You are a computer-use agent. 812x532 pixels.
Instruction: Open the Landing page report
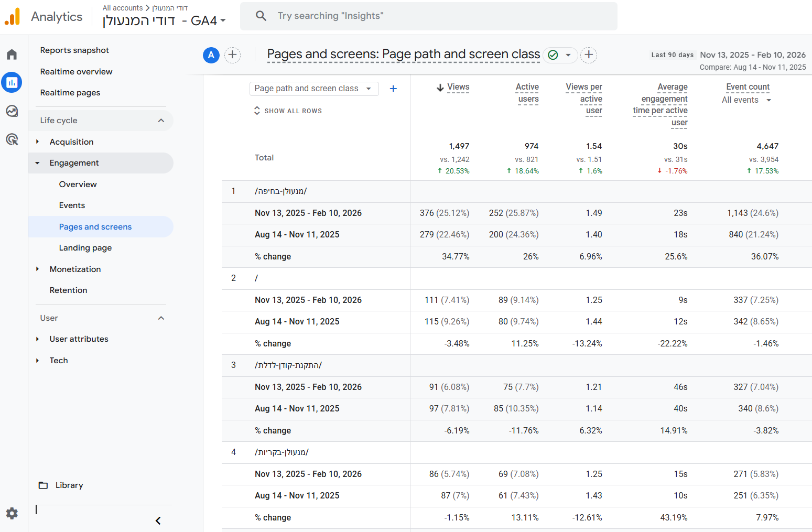[x=85, y=248]
